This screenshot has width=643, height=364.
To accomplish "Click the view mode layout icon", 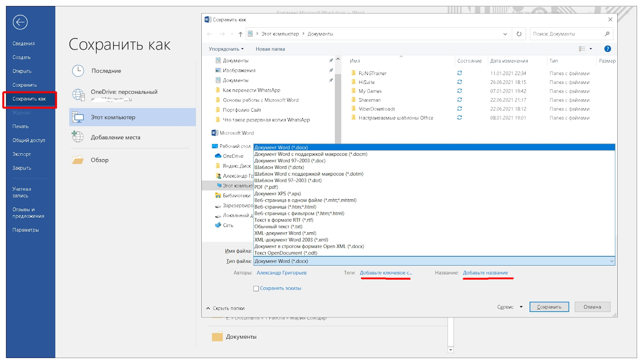I will click(582, 49).
